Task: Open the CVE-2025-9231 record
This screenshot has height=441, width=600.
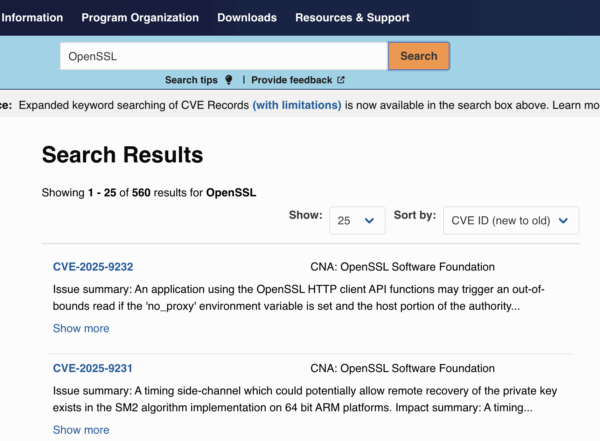Action: tap(93, 368)
